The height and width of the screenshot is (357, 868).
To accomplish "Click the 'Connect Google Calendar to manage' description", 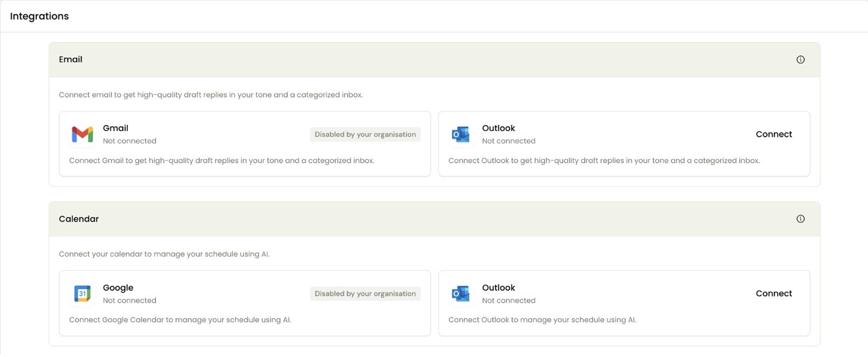I will click(x=180, y=320).
